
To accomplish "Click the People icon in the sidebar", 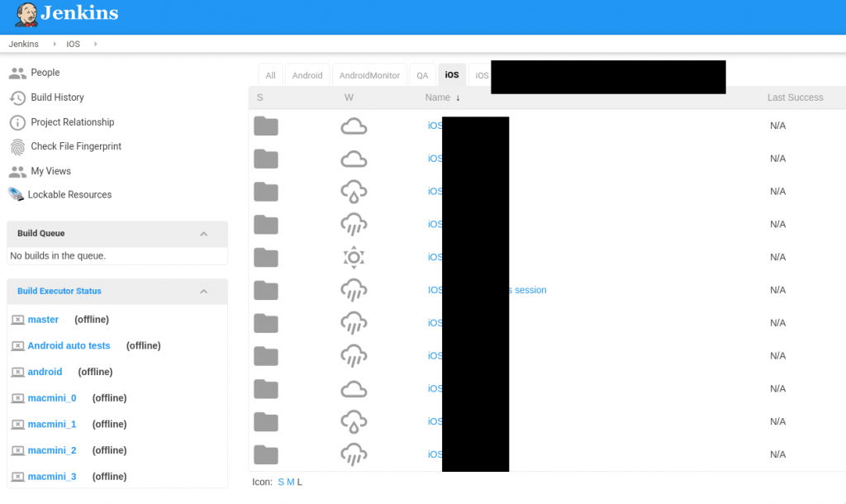I will pos(17,73).
